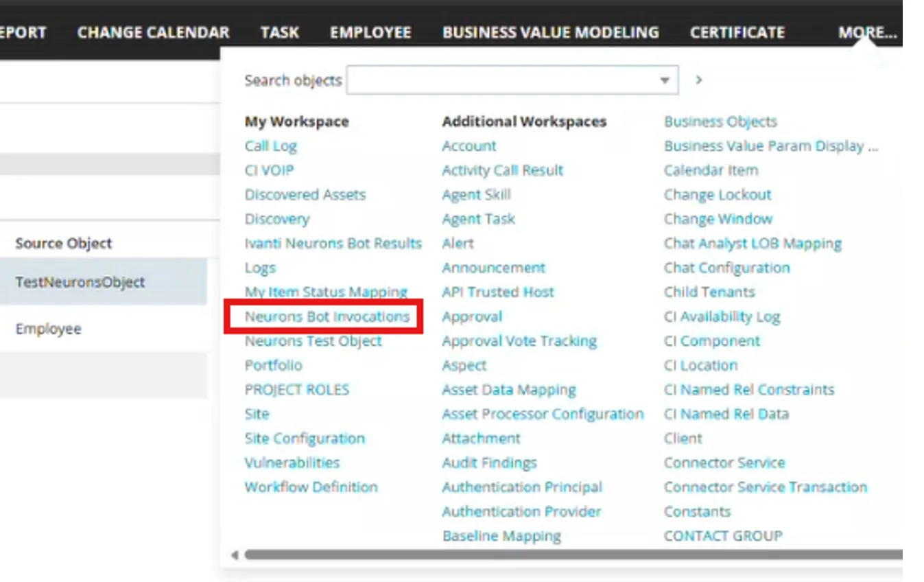
Task: Open CI Named Rel Constraints
Action: tap(749, 389)
